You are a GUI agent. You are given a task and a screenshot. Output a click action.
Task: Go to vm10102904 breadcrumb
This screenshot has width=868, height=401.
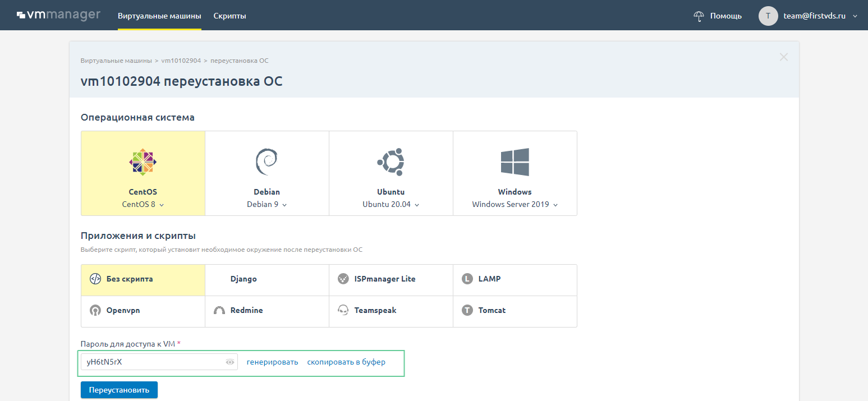point(181,60)
